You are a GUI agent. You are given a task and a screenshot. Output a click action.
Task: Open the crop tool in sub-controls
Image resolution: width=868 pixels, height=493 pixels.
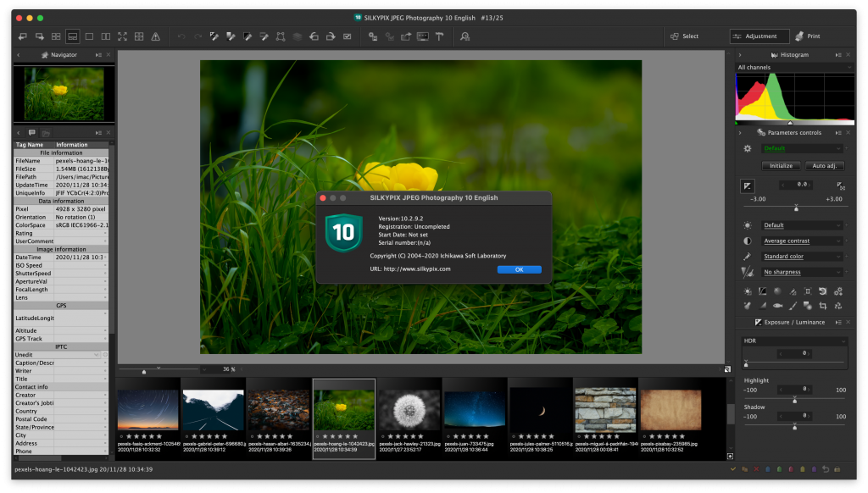pos(822,306)
